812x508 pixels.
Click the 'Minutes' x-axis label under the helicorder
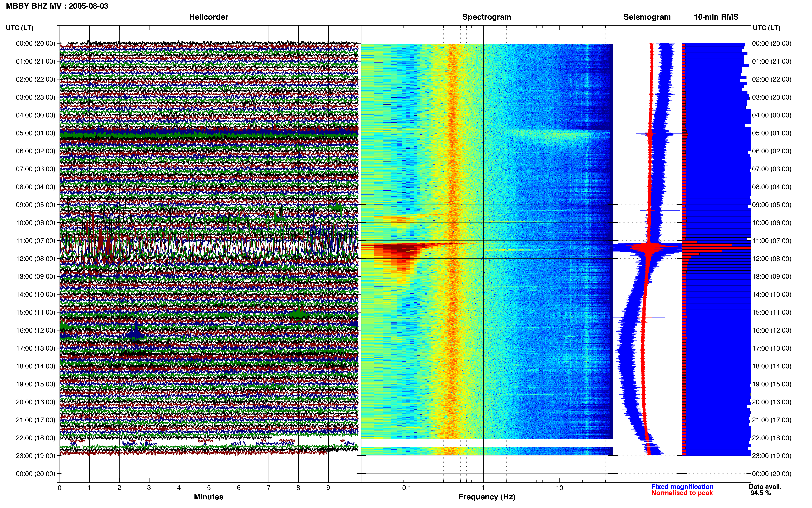(209, 497)
